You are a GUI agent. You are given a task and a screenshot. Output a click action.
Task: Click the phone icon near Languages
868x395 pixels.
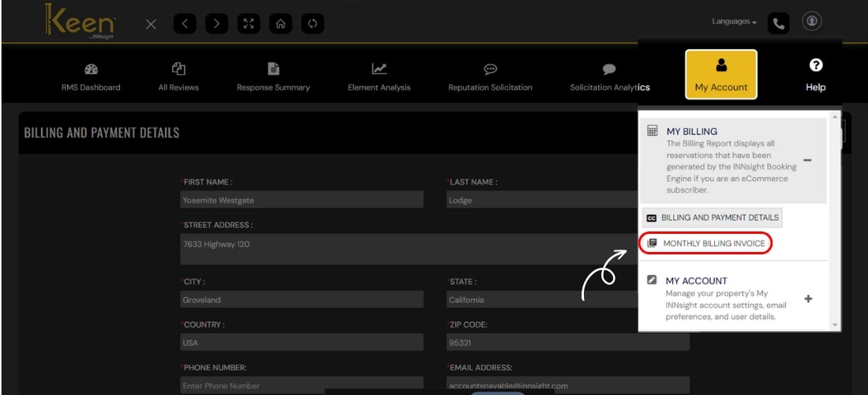click(x=779, y=23)
